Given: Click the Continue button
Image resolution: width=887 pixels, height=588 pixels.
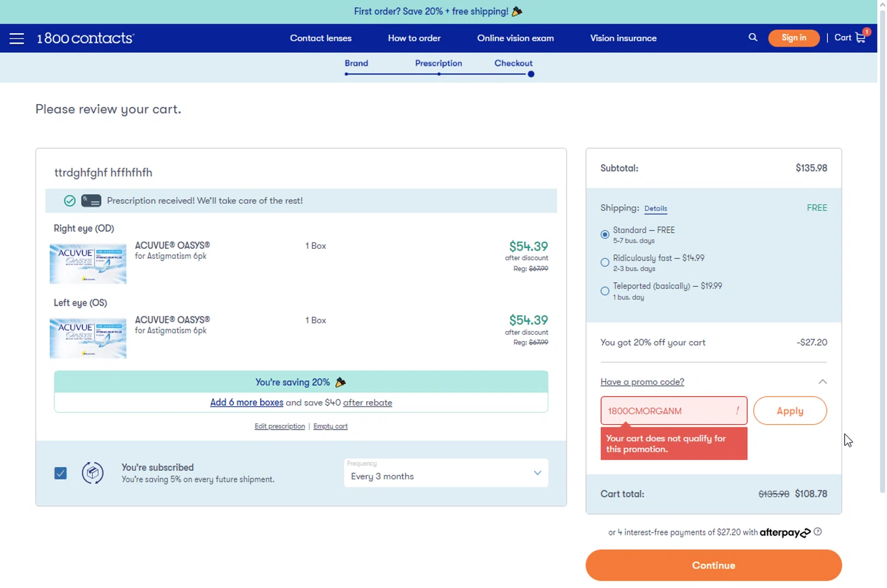Looking at the screenshot, I should (x=714, y=566).
